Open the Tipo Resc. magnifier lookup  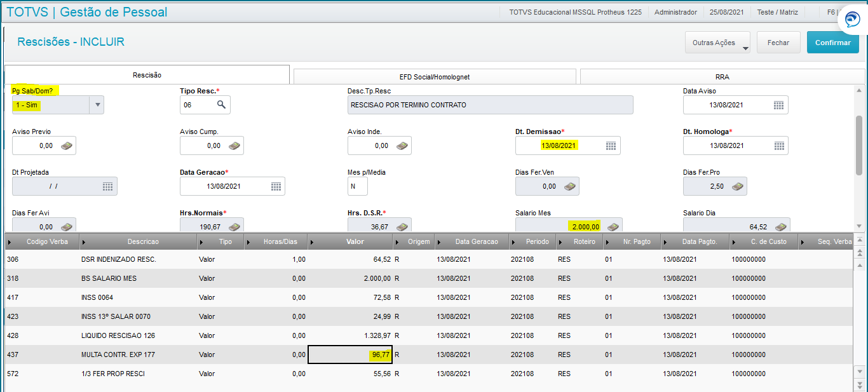tap(221, 105)
